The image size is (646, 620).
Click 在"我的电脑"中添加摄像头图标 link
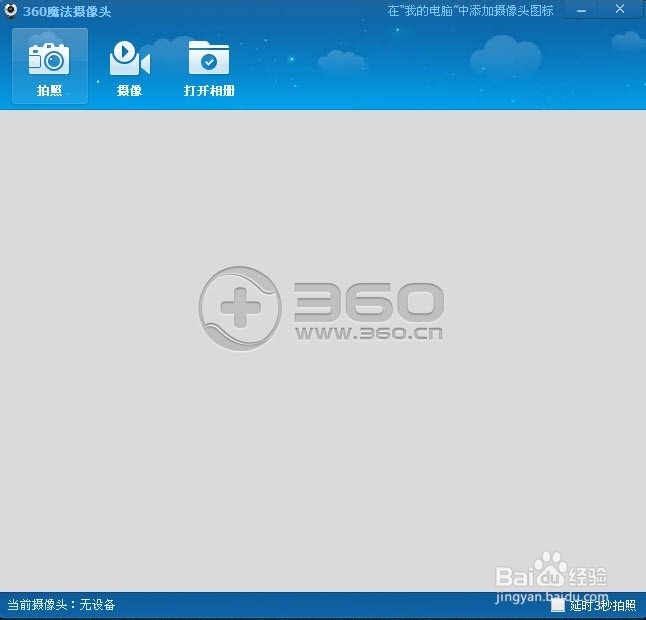pos(470,11)
